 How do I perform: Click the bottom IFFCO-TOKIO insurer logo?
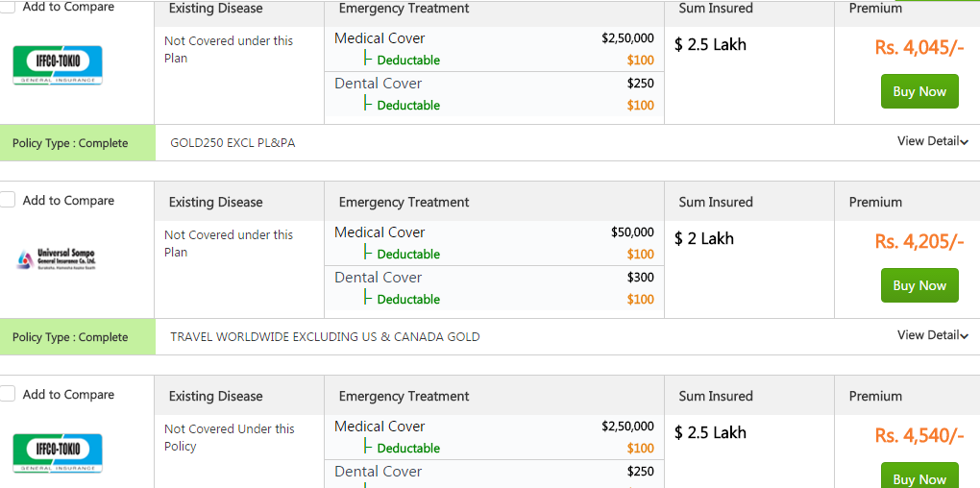(58, 453)
